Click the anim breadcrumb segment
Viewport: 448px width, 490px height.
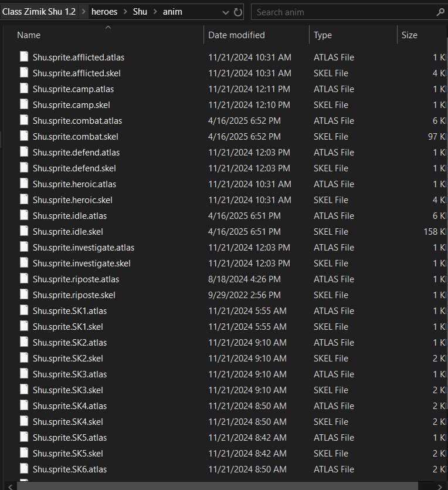click(172, 12)
